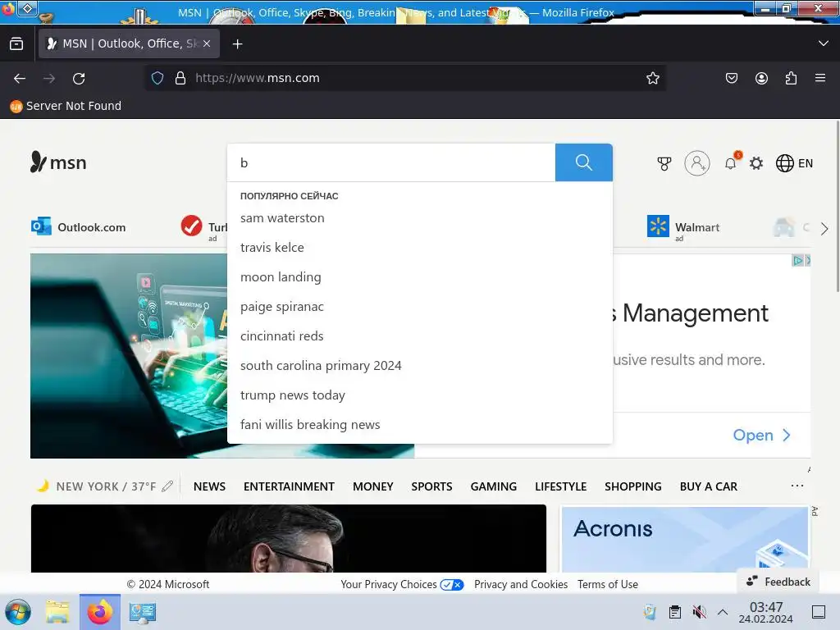Show more shortcuts with right chevron

click(824, 230)
